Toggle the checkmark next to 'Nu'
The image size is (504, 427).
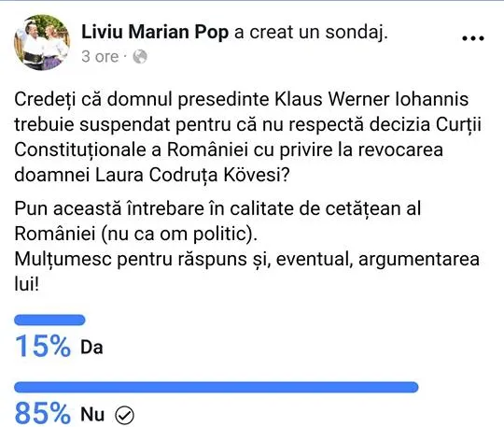tap(124, 416)
